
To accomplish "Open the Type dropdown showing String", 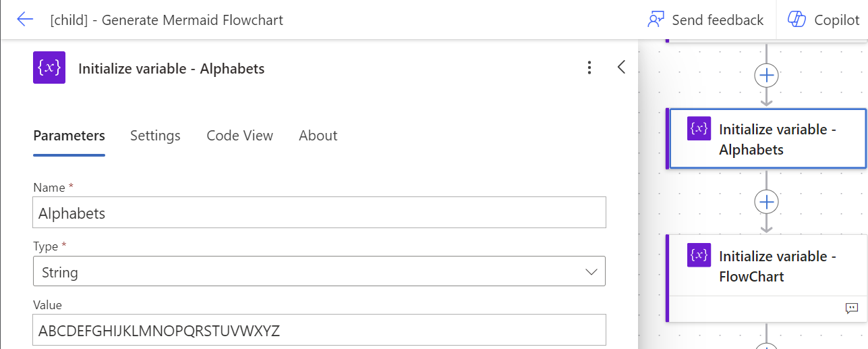I will [318, 272].
